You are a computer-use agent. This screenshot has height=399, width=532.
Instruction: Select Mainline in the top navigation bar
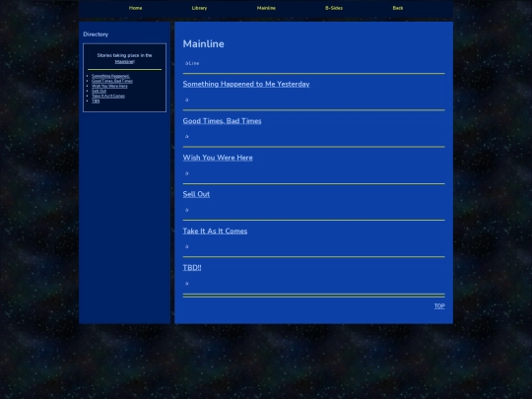pos(266,8)
